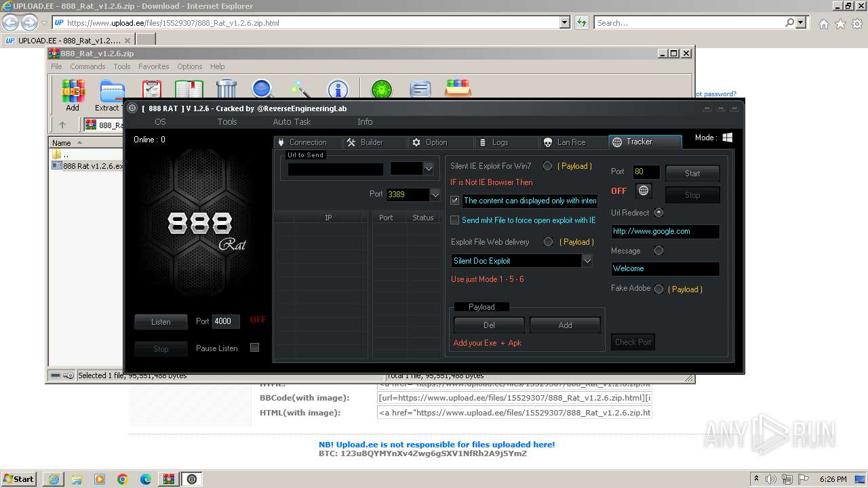This screenshot has height=488, width=868.
Task: Select the Exploit File Web delivery radio
Action: (x=548, y=242)
